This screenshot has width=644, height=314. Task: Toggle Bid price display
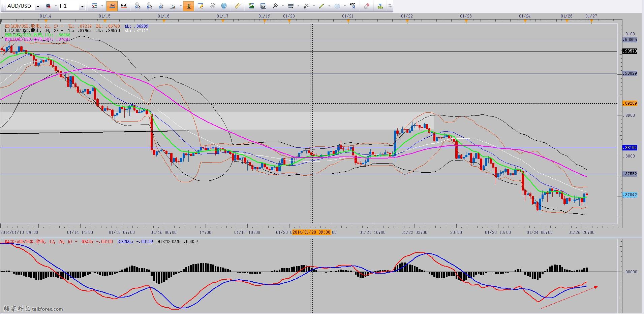[112, 6]
